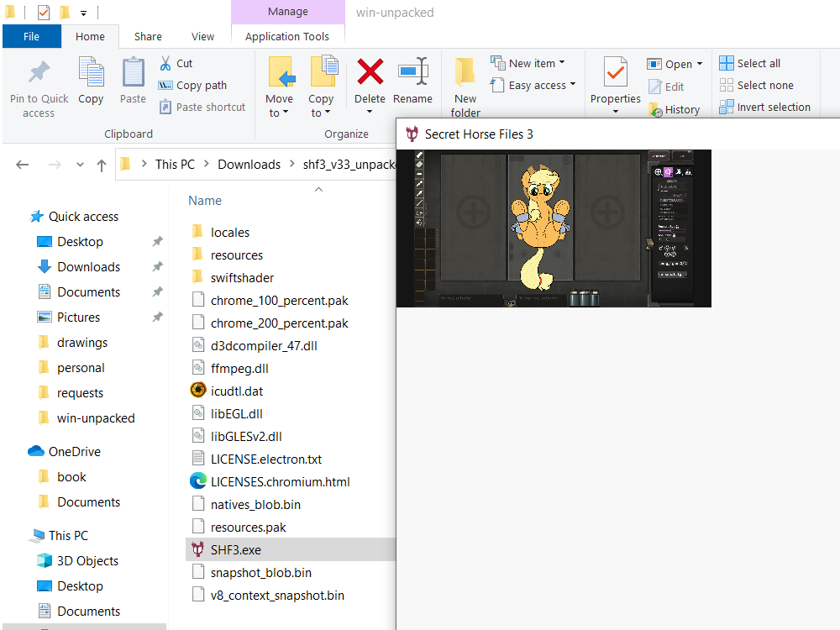Click the Edit button in ribbon
Image resolution: width=840 pixels, height=630 pixels.
pos(666,87)
